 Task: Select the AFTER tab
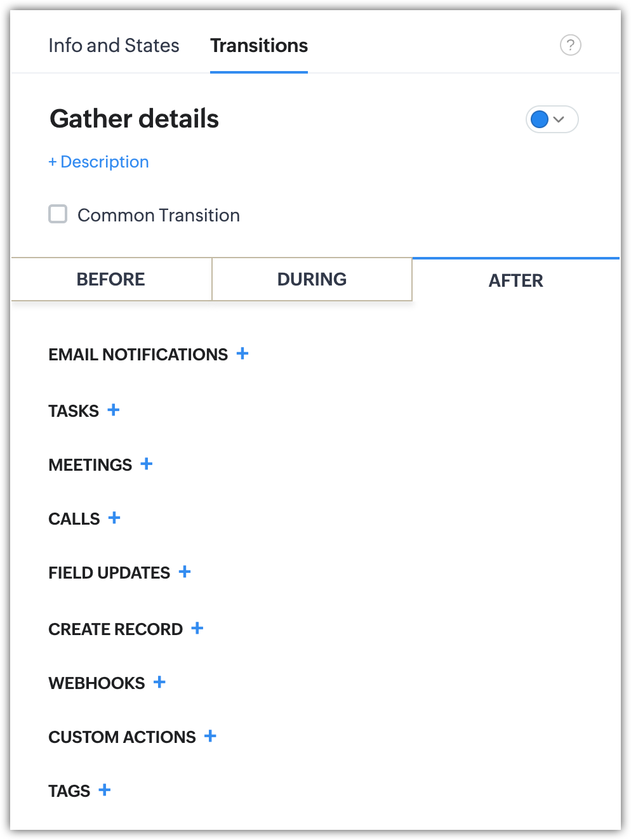coord(515,280)
